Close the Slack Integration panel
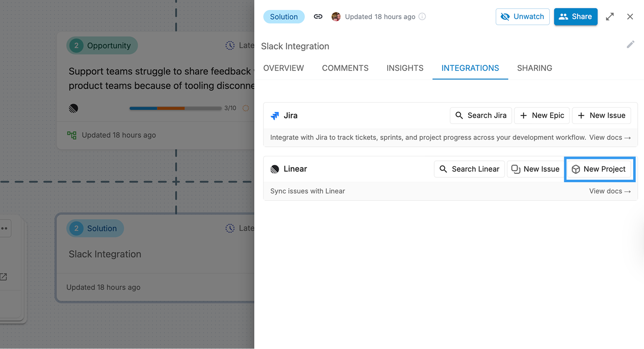 (x=630, y=17)
